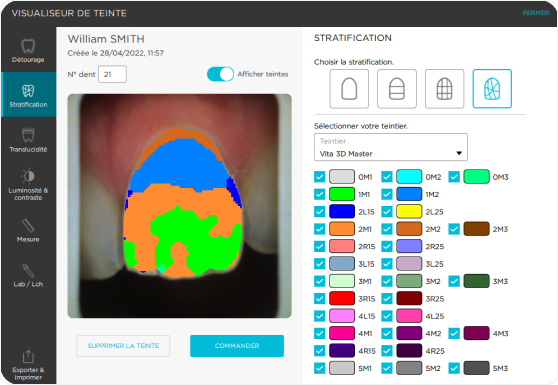Viewport: 558px width, 385px height.
Task: Uncheck the 2M1 shade checkbox
Action: 320,229
